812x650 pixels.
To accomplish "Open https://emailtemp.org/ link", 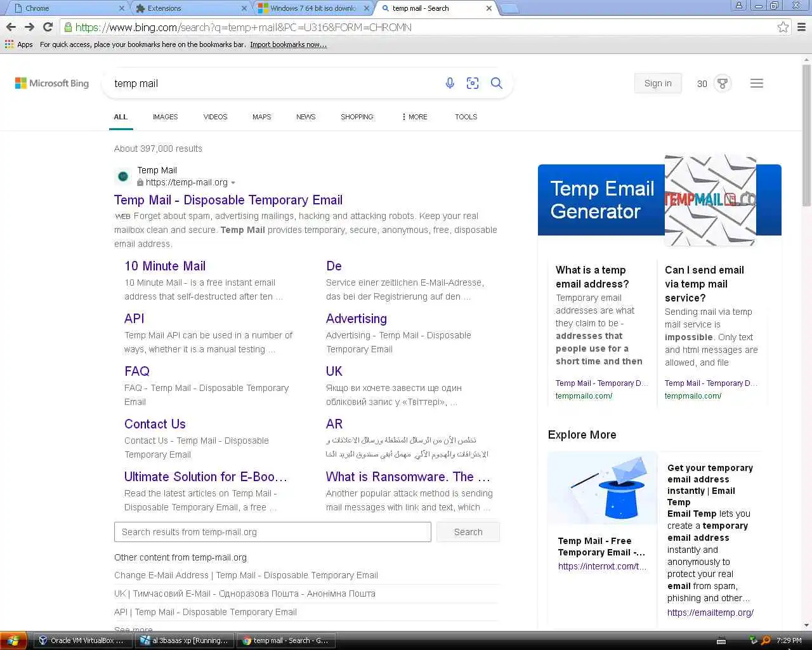I will pos(710,613).
